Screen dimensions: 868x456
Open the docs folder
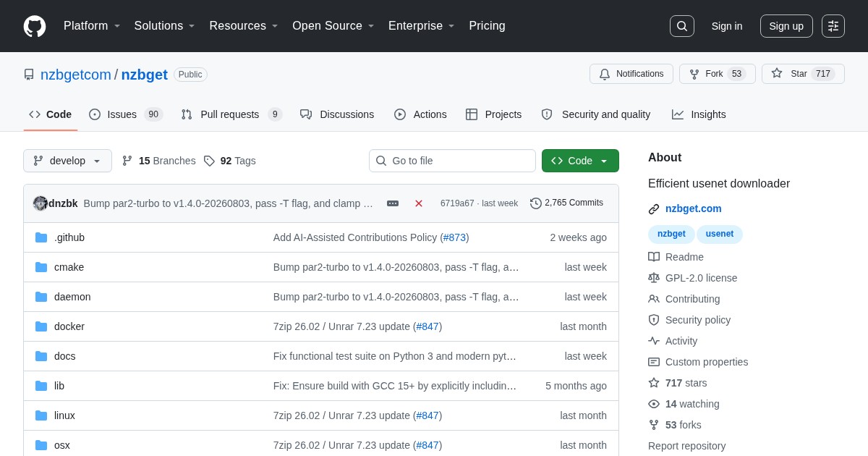click(64, 356)
